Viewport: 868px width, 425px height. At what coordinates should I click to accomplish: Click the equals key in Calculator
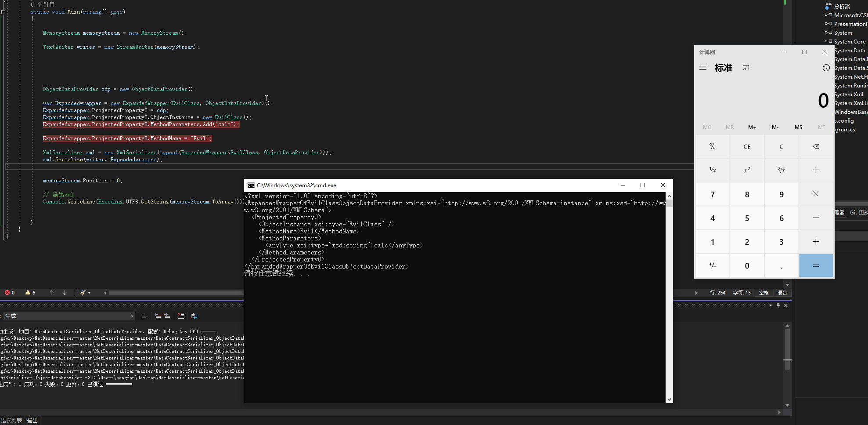click(x=816, y=265)
